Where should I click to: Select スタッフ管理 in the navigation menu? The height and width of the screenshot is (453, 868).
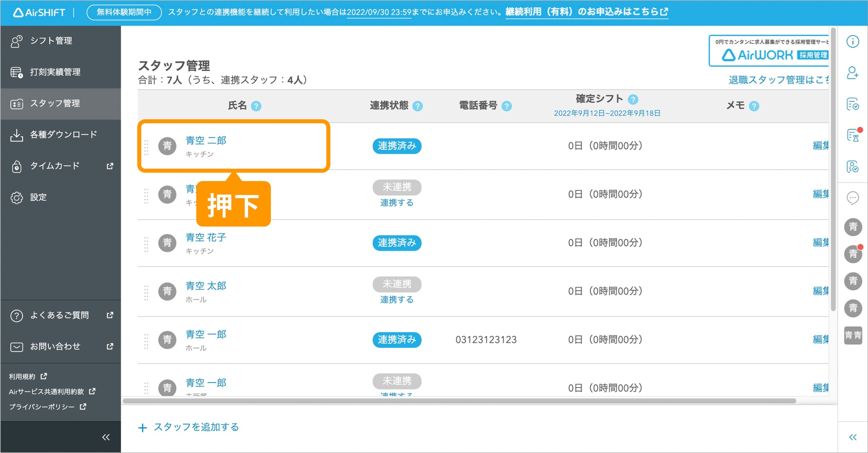(x=56, y=103)
